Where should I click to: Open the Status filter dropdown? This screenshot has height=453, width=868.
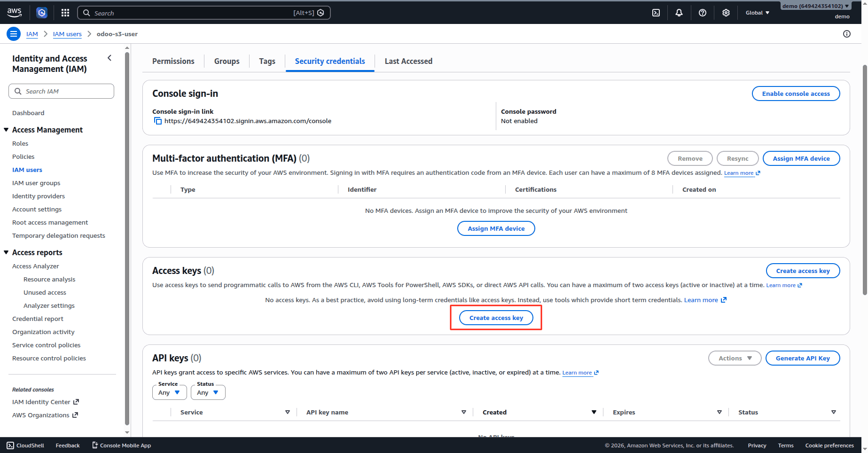208,392
